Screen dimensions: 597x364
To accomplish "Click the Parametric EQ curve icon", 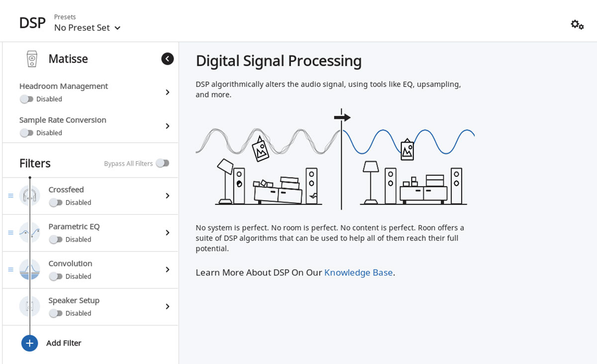I will coord(30,232).
